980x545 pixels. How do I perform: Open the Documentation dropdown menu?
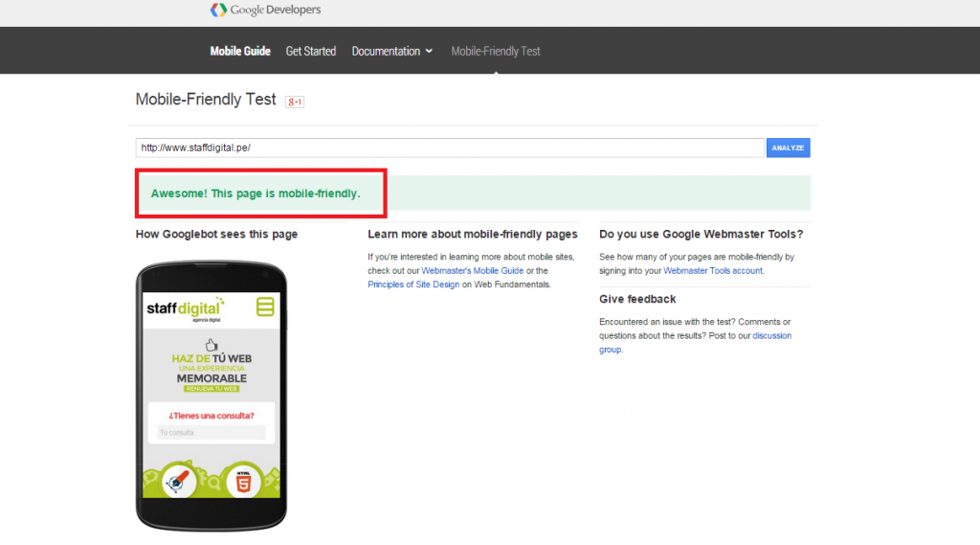coord(391,52)
